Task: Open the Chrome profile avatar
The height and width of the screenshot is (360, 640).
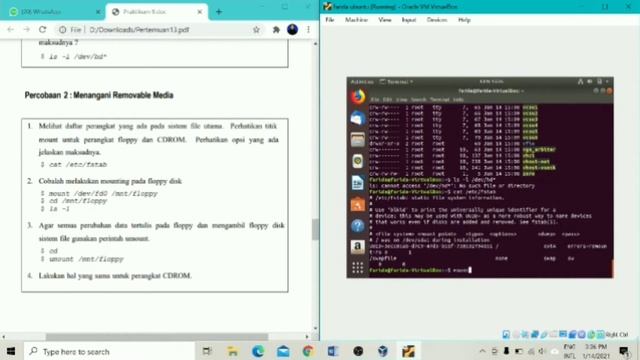Action: tap(293, 30)
